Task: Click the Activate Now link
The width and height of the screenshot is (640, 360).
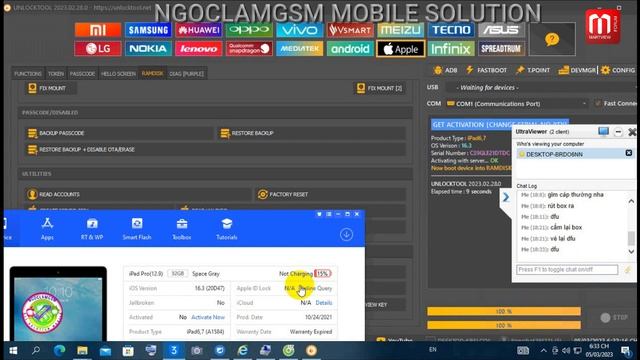Action: tap(208, 317)
